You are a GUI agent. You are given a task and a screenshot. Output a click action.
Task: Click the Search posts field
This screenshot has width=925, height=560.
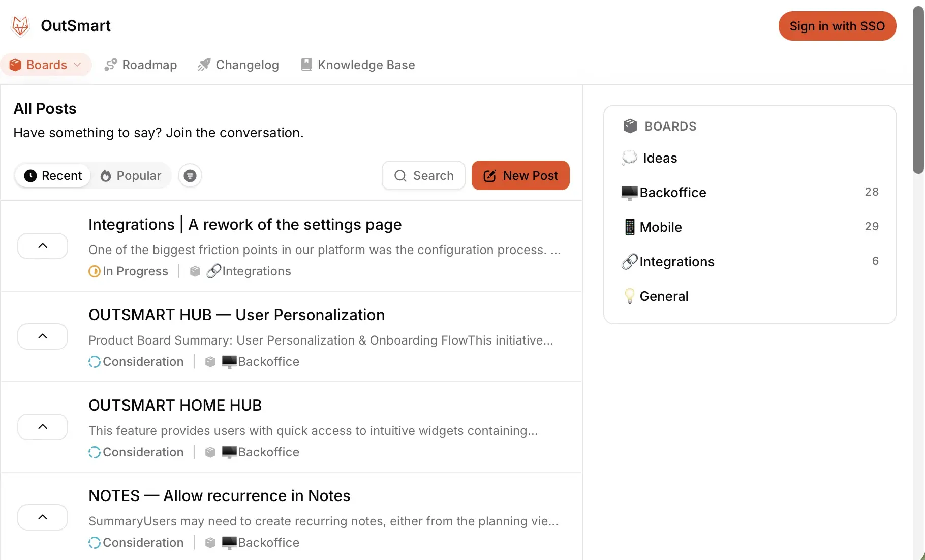click(x=423, y=176)
